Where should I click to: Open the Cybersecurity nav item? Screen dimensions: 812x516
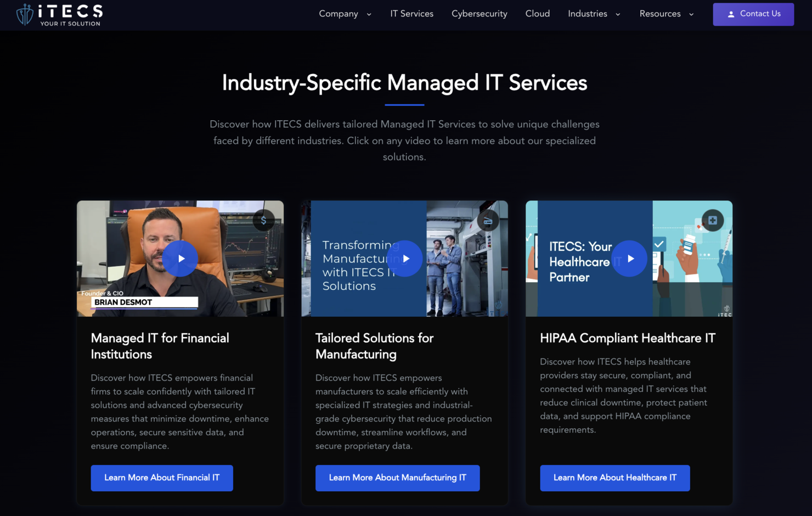click(480, 14)
